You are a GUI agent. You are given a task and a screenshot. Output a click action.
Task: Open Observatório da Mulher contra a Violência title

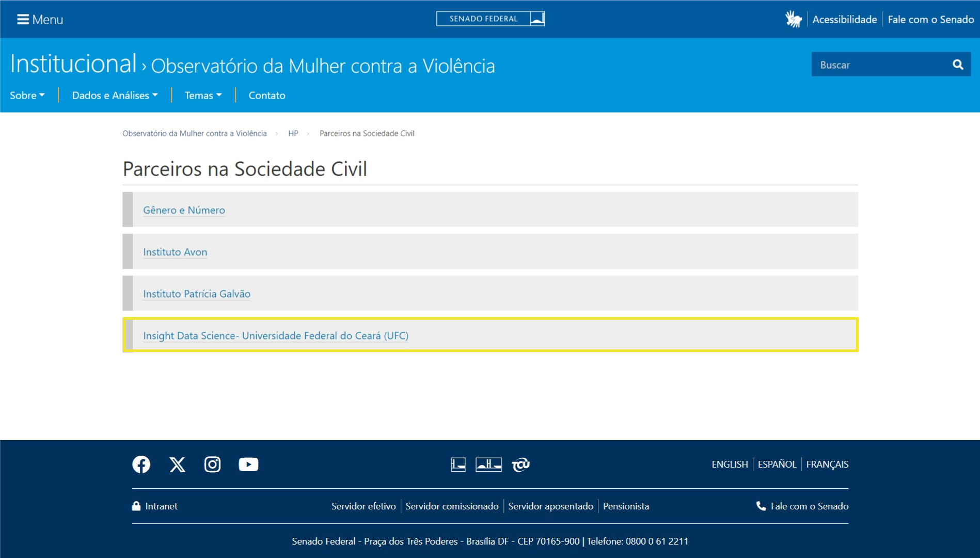323,66
